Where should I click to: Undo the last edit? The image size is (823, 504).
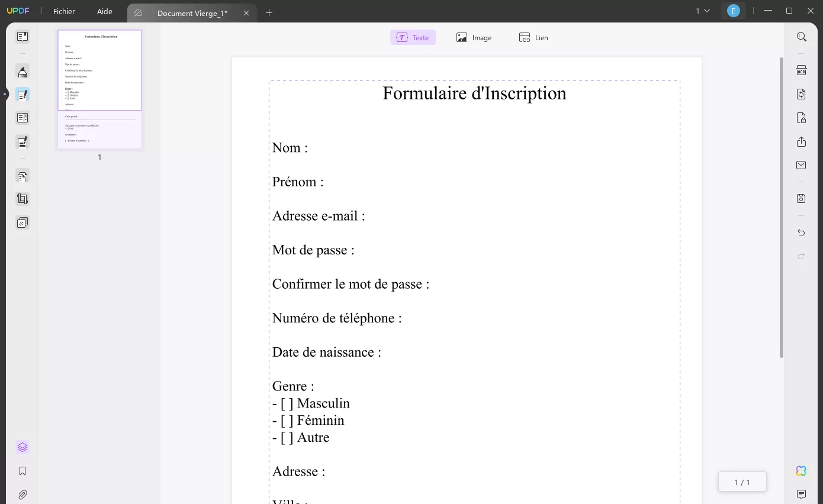(801, 232)
